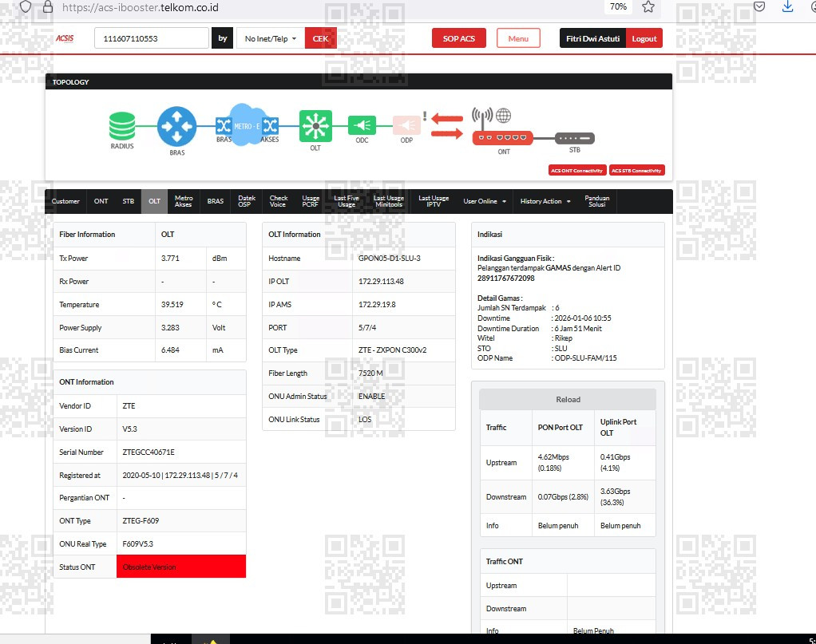Click the green OLT icon in topology
The width and height of the screenshot is (816, 644).
tap(315, 126)
